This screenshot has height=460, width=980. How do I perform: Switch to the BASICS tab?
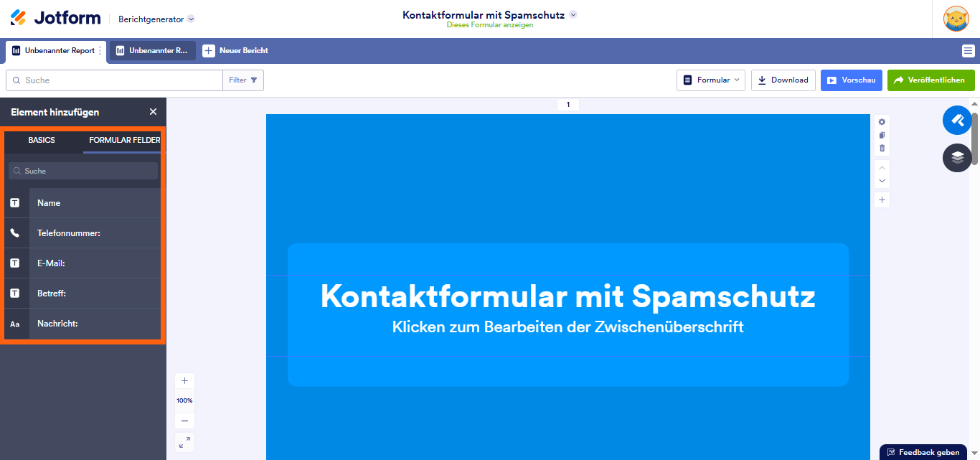[x=41, y=141]
